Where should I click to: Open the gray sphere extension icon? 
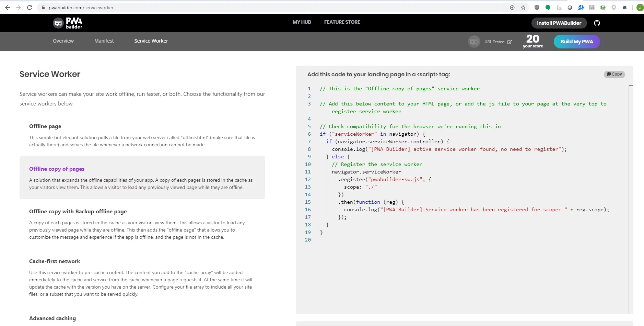coord(570,8)
